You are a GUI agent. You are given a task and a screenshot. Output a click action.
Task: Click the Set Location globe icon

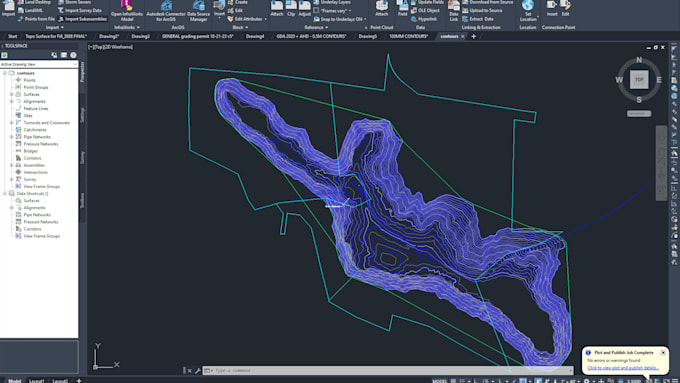528,6
